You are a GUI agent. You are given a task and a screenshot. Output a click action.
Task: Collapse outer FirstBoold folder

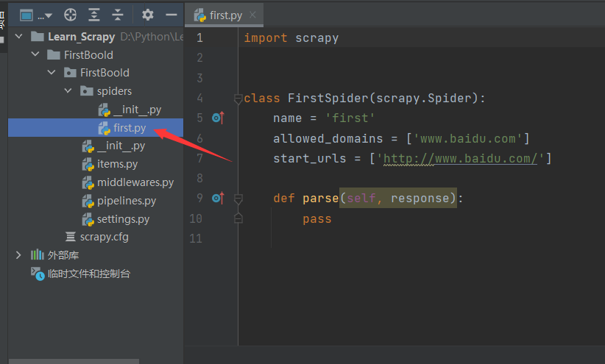tap(35, 54)
